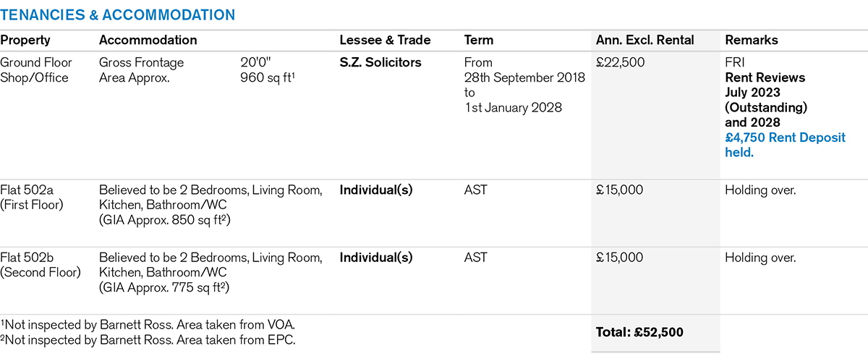The height and width of the screenshot is (359, 868).
Task: Click the Remarks column header
Action: (x=752, y=41)
